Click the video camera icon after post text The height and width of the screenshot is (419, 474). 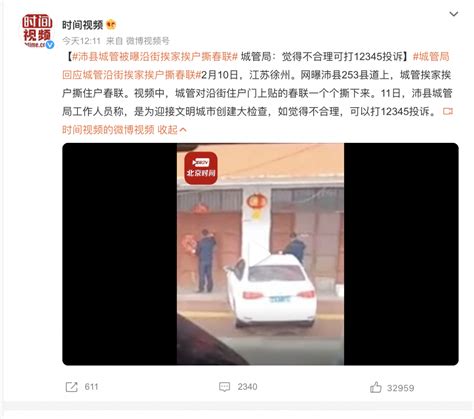coord(448,111)
